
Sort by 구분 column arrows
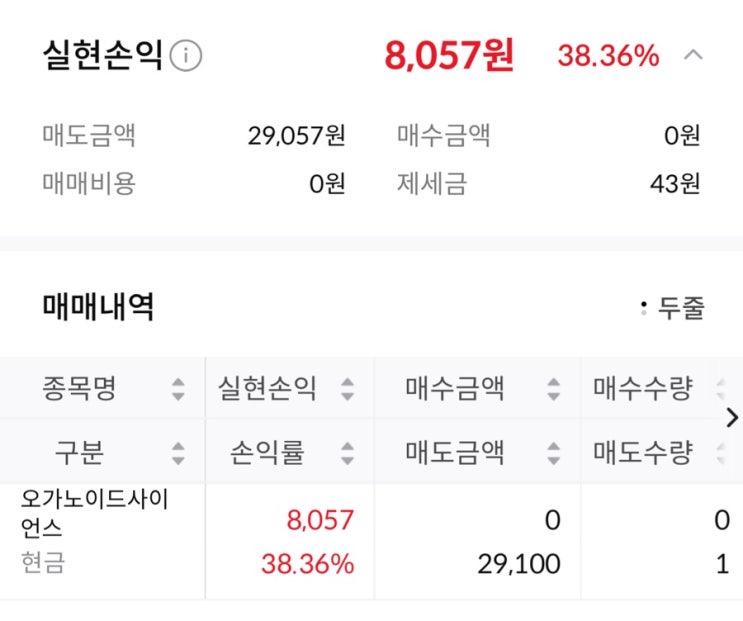[x=178, y=453]
